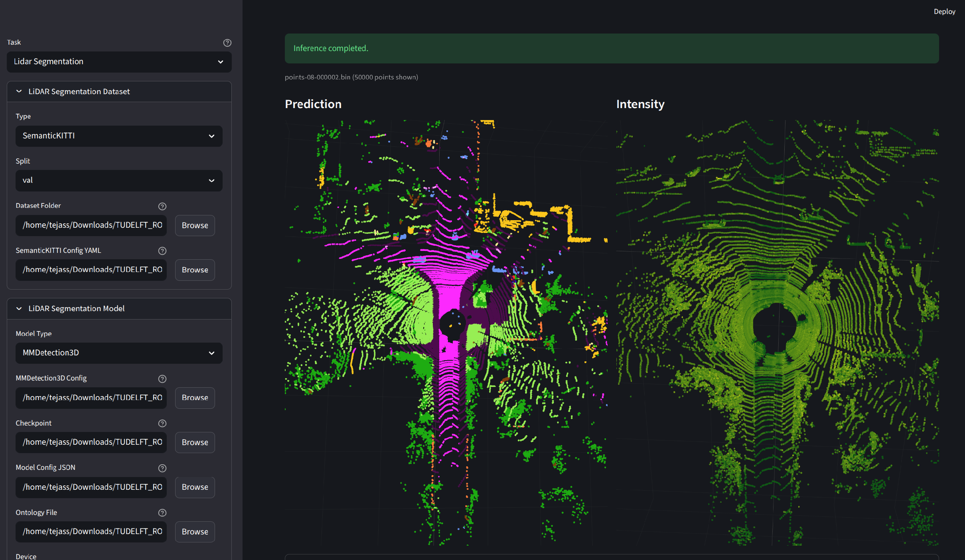Browse for the MMDetection3D Config file
Image resolution: width=965 pixels, height=560 pixels.
pos(195,398)
